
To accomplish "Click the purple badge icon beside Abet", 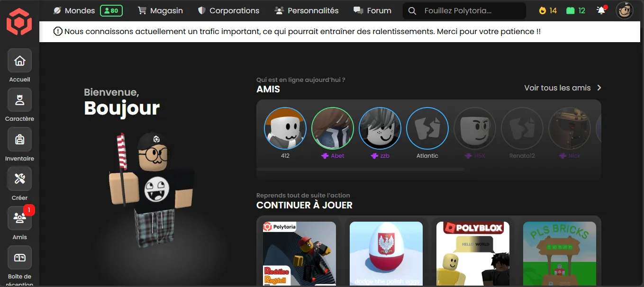I will [325, 156].
